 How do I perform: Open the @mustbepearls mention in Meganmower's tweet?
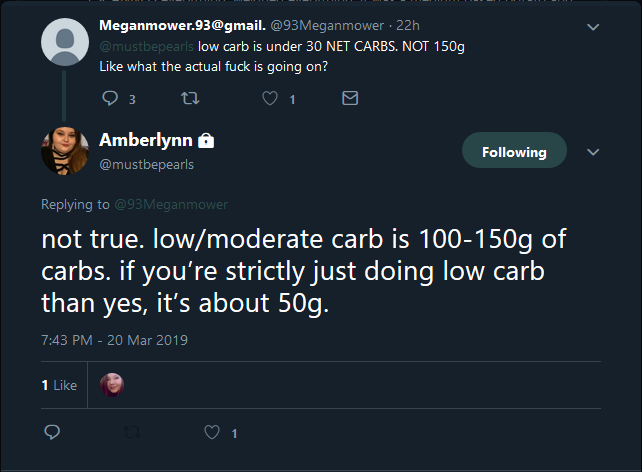[147, 46]
